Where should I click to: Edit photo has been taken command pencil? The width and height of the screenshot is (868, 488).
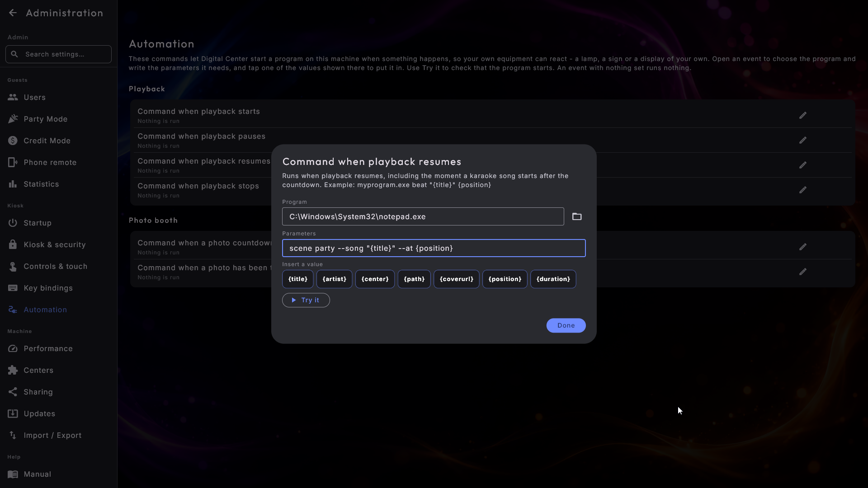[x=803, y=272]
